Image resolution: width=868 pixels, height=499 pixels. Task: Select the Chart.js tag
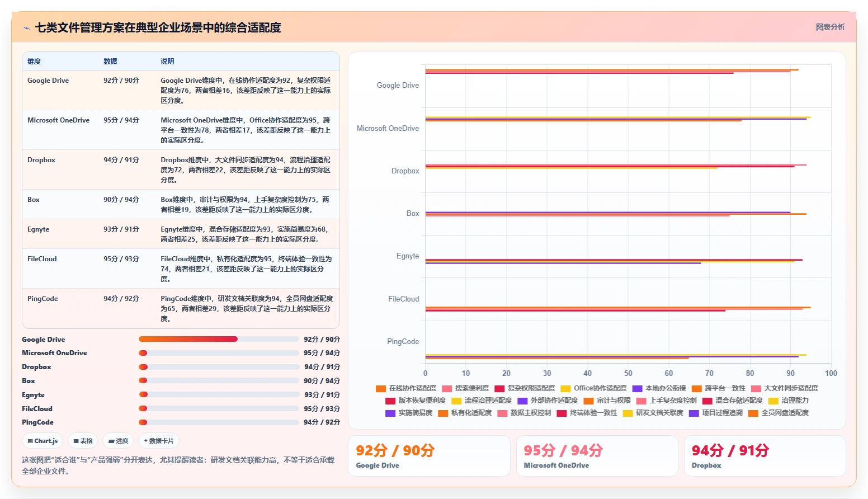click(x=43, y=441)
